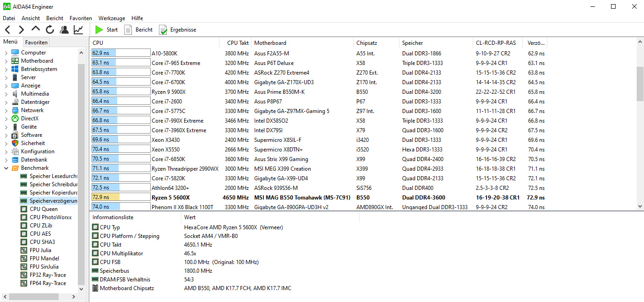The height and width of the screenshot is (302, 644).
Task: Open the Hilfe menu
Action: 137,18
